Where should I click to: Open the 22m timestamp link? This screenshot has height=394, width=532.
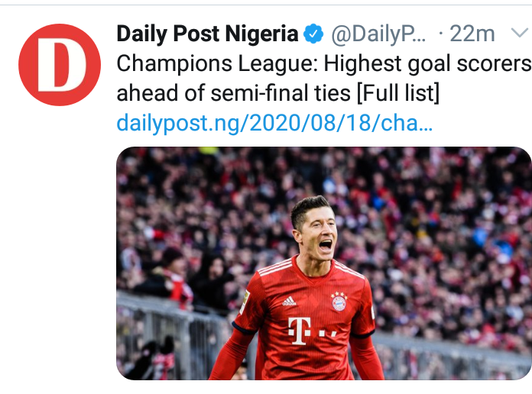(472, 34)
